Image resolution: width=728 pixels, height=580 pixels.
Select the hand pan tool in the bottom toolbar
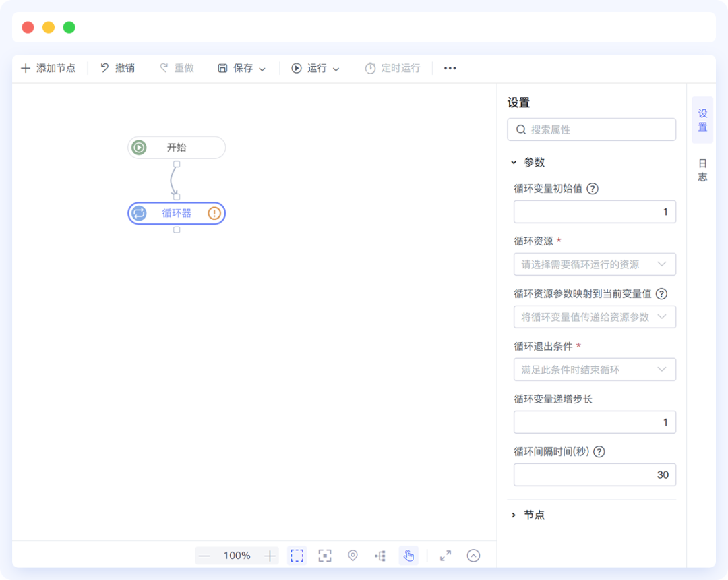408,556
